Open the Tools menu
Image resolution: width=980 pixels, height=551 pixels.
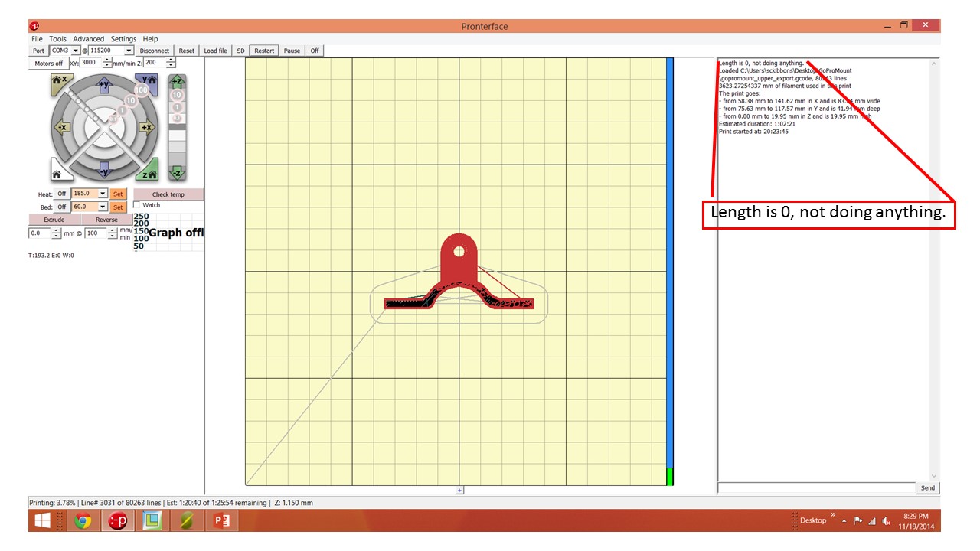click(x=57, y=39)
